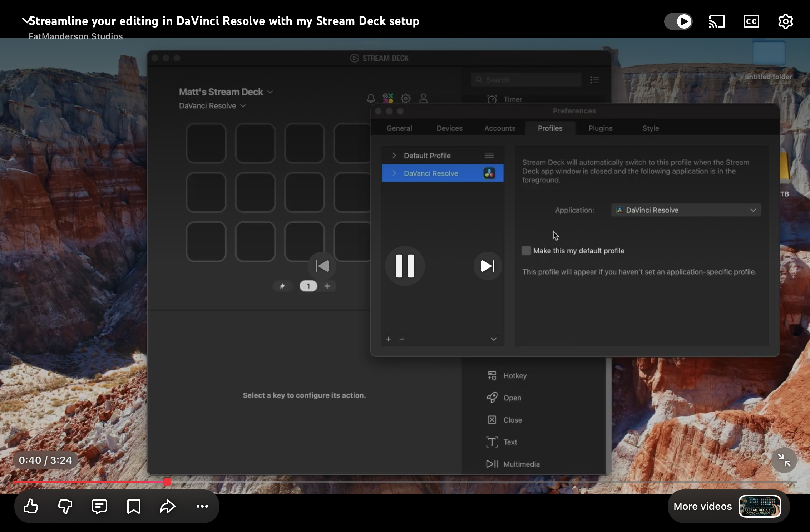
Task: Check Make this my default profile
Action: tap(526, 251)
